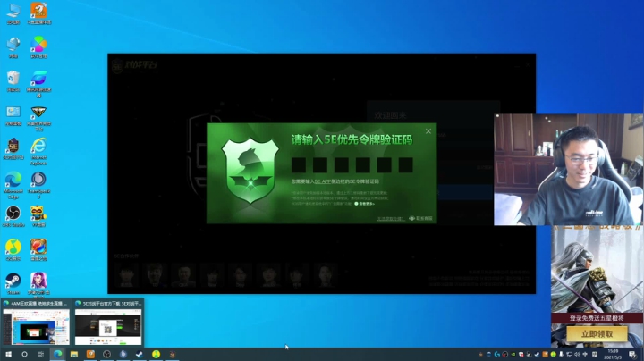Image resolution: width=644 pixels, height=361 pixels.
Task: Click the second verification code digit box
Action: [320, 165]
